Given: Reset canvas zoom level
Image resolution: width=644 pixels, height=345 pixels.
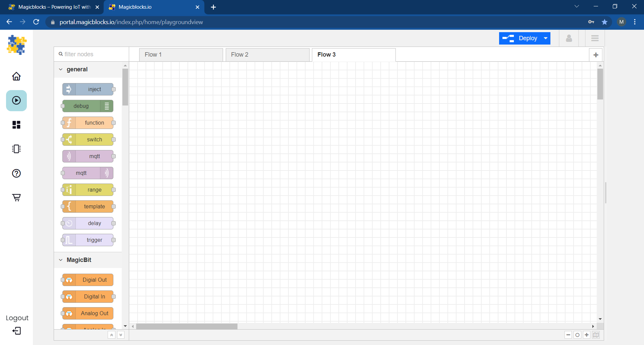Looking at the screenshot, I should point(577,335).
